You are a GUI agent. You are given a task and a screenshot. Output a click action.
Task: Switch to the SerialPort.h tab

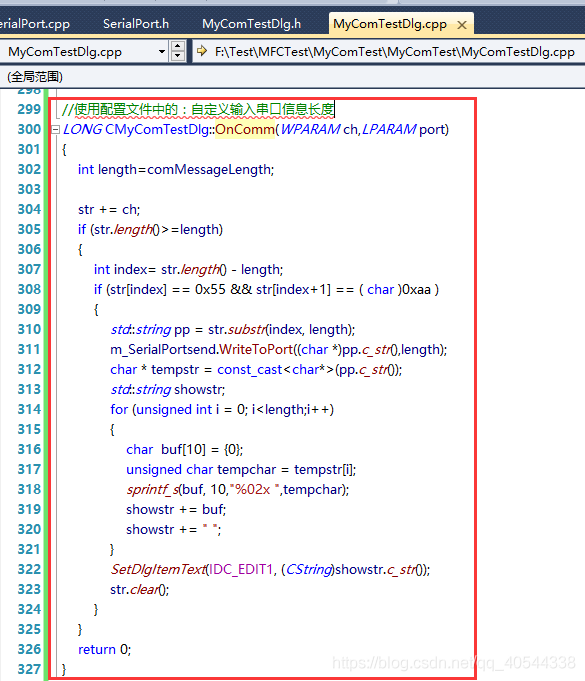136,23
